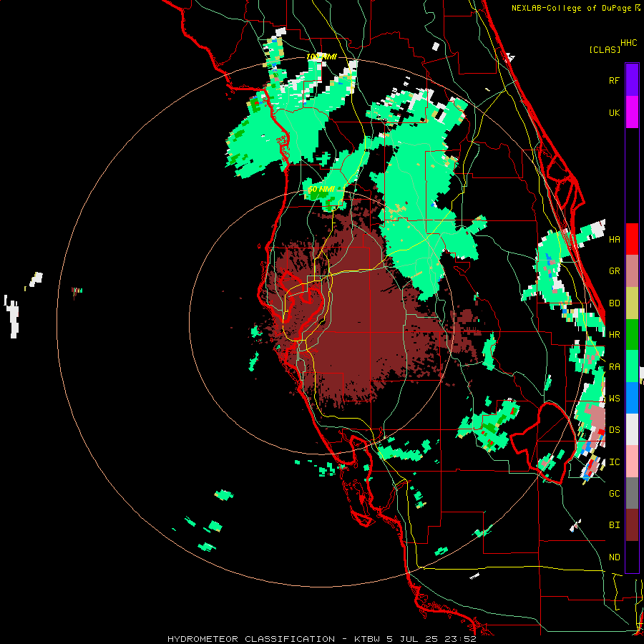Click the "DS" legend label
Screen dimensions: 644x644
(x=614, y=429)
